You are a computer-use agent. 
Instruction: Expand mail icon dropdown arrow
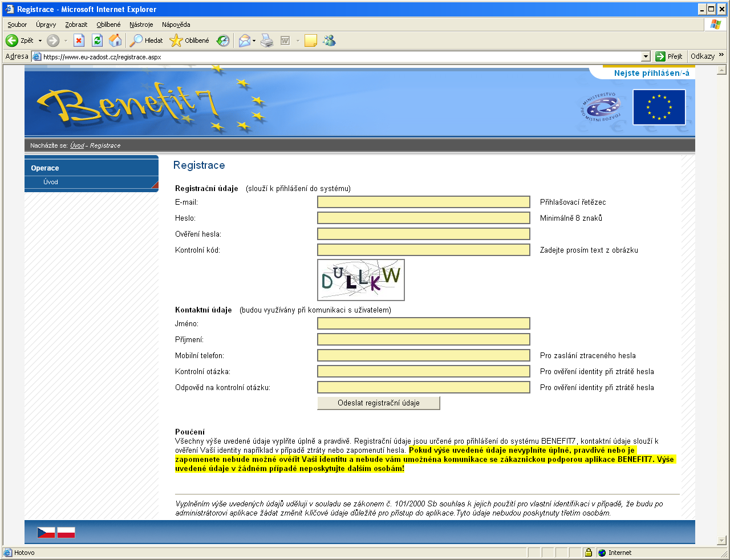click(x=254, y=40)
